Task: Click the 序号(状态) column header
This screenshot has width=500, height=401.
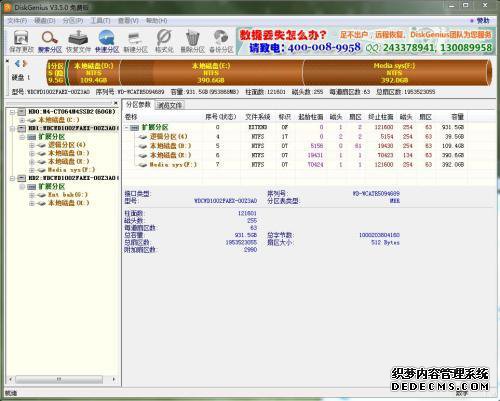Action: (x=220, y=117)
